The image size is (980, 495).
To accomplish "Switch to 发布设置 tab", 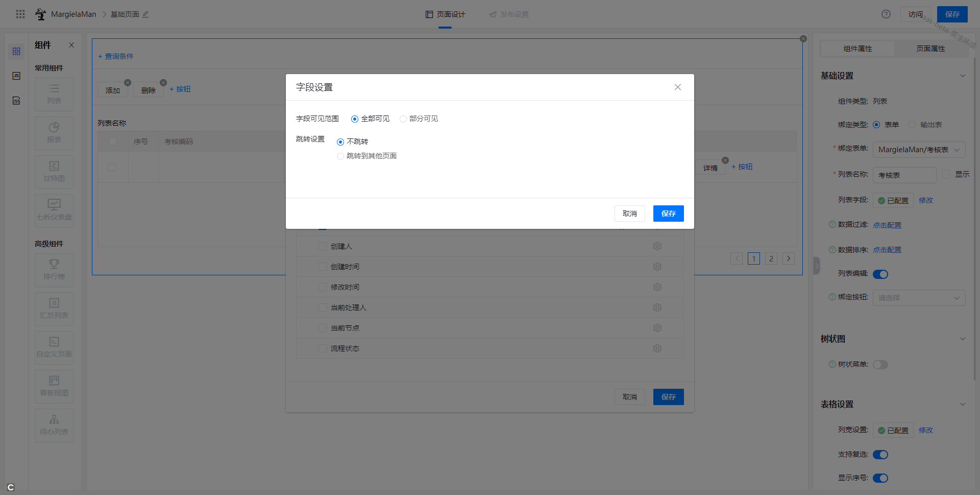I will pyautogui.click(x=508, y=14).
